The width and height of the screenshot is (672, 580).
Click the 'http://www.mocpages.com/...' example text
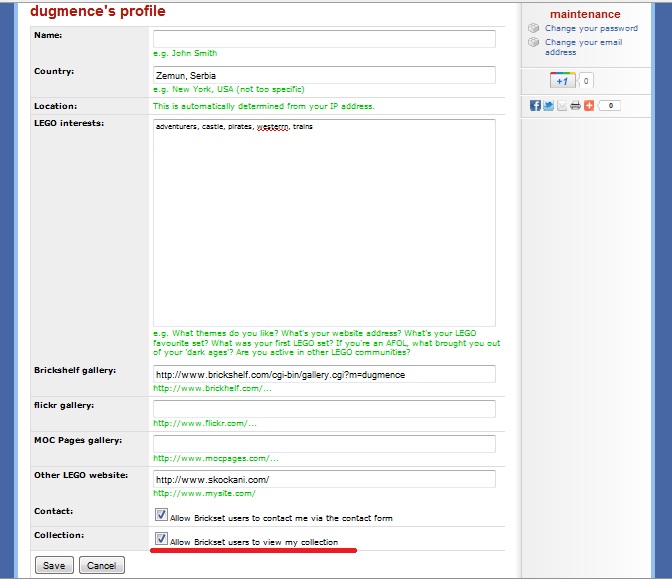[216, 458]
